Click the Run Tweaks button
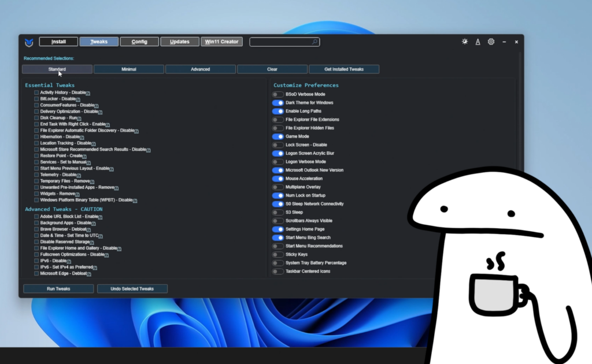Viewport: 592px width, 364px height. pyautogui.click(x=58, y=288)
